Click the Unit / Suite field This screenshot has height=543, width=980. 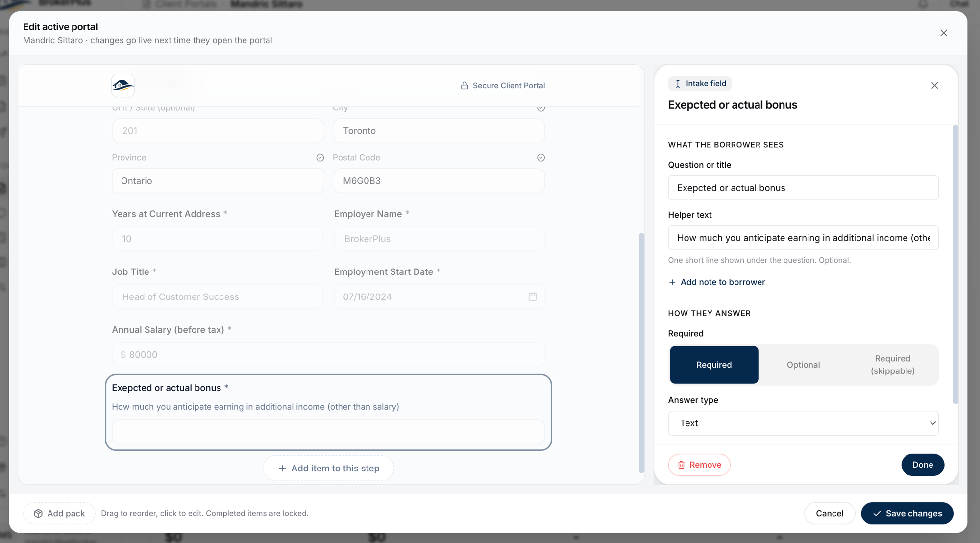click(218, 131)
